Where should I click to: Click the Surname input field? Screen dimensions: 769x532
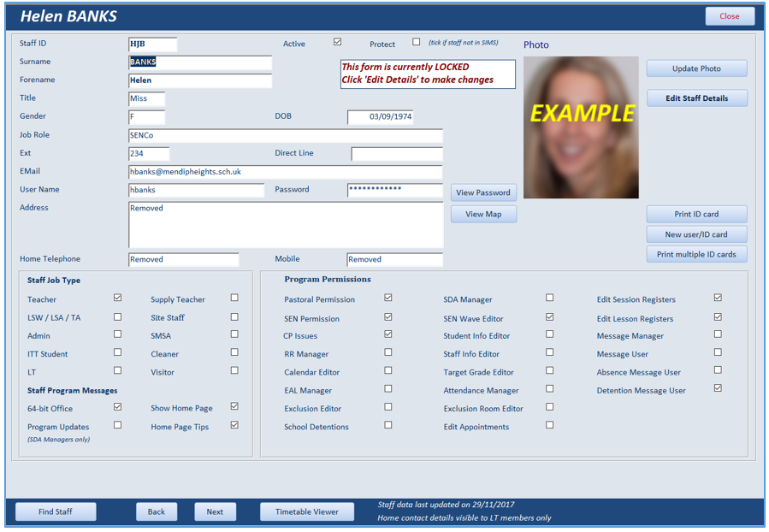(200, 62)
